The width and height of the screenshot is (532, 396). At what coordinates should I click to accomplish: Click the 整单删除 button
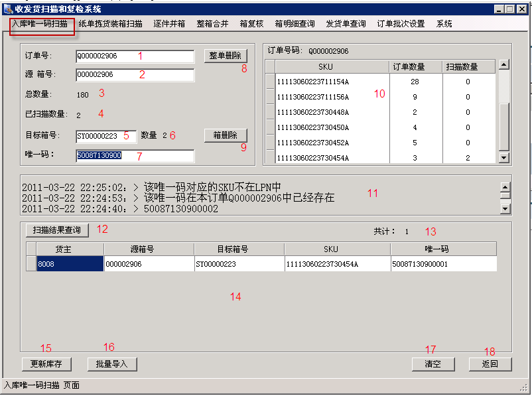pos(225,56)
